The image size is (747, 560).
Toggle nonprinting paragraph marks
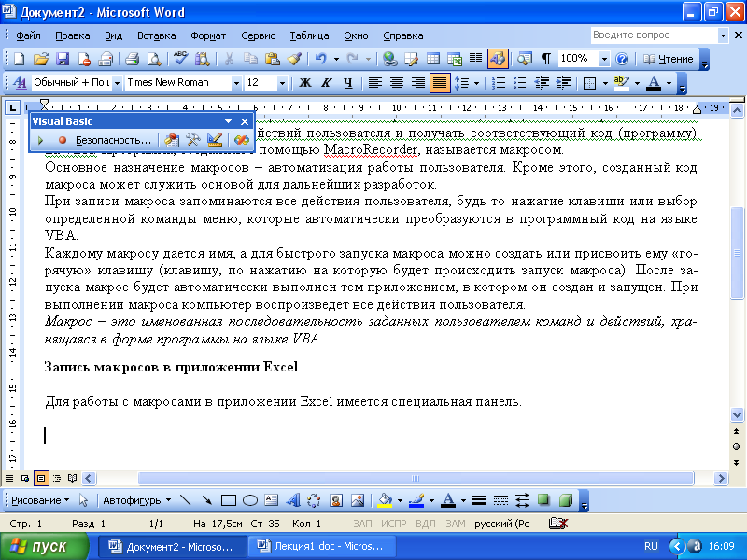click(546, 59)
